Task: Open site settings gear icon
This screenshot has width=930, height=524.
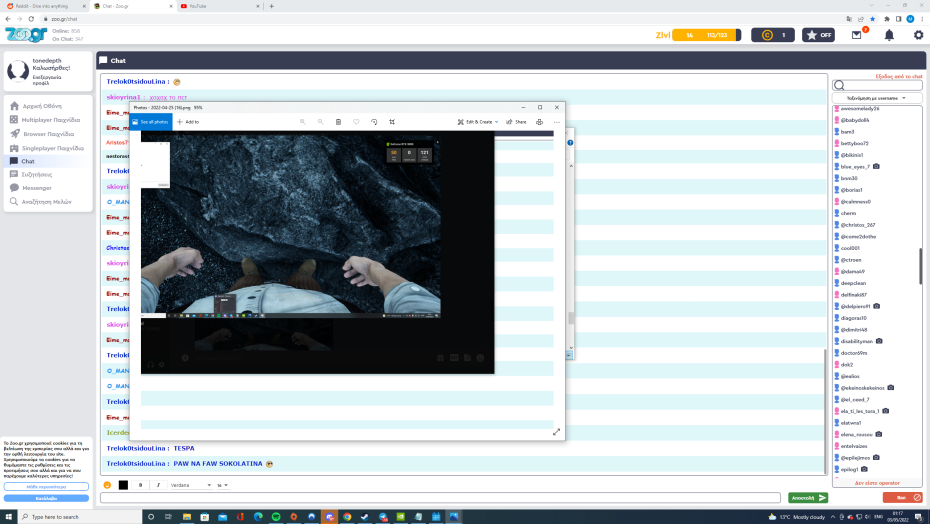Action: pyautogui.click(x=918, y=35)
